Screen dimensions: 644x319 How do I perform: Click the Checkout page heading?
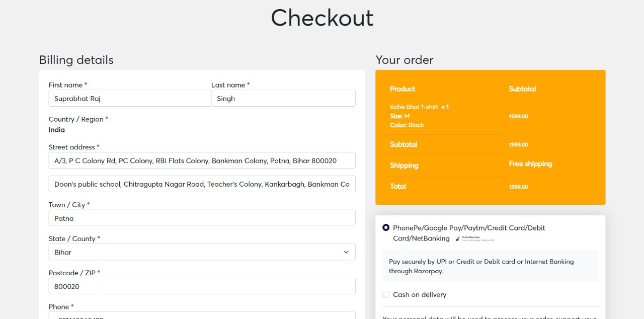coord(322,18)
